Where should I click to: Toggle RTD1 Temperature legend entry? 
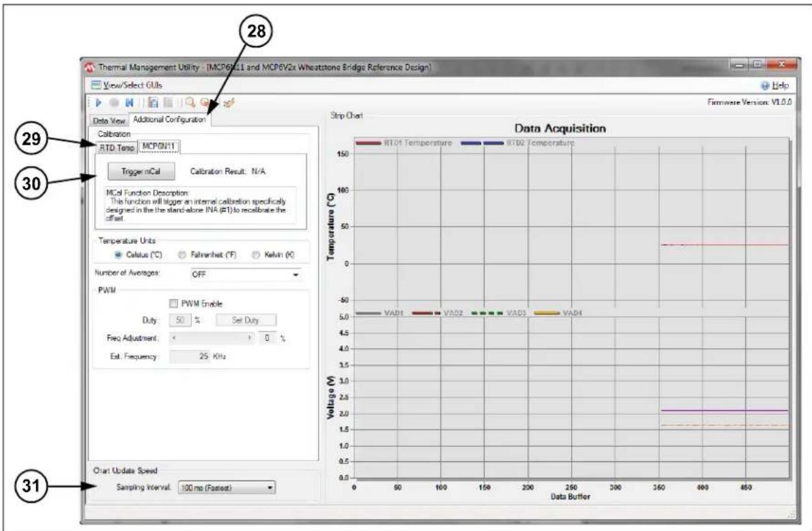[404, 143]
